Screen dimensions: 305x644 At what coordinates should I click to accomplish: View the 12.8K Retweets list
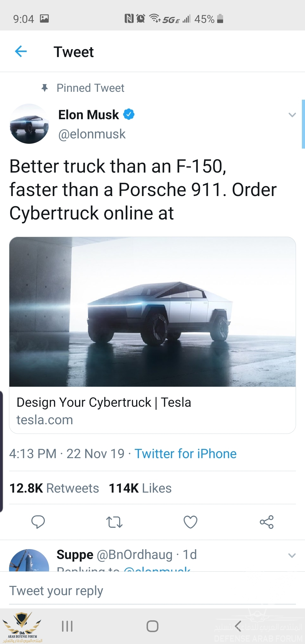click(54, 488)
